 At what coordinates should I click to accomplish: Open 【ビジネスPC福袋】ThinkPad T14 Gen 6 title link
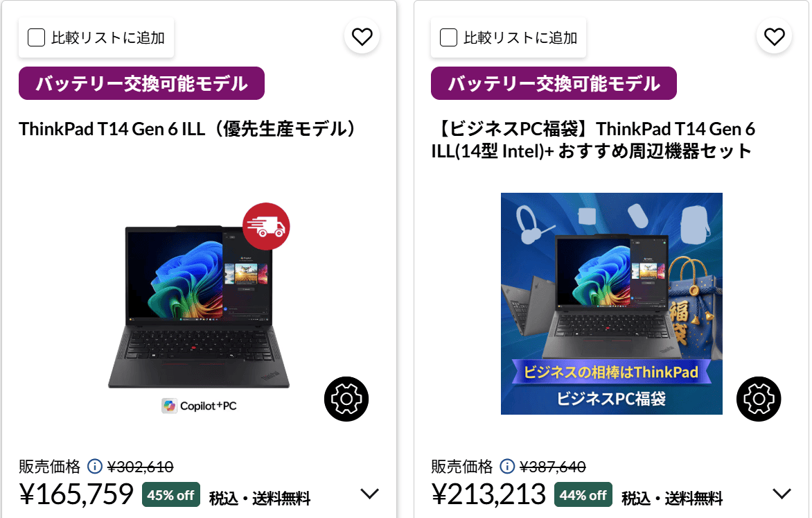(594, 140)
